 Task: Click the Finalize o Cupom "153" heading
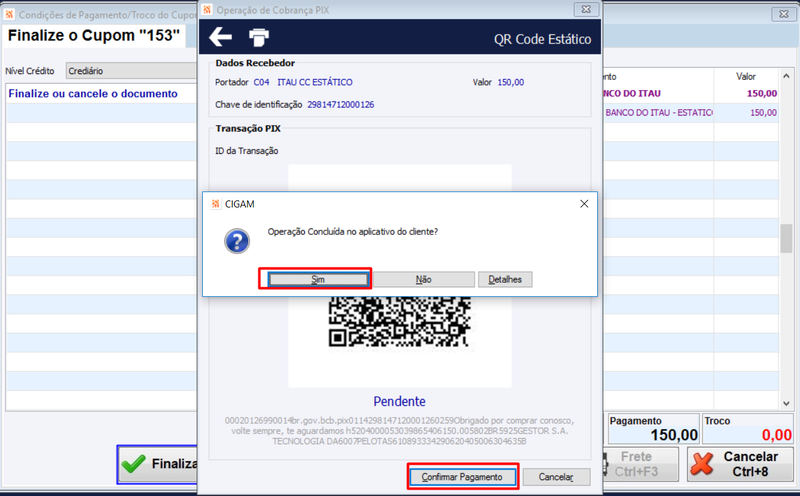(94, 35)
